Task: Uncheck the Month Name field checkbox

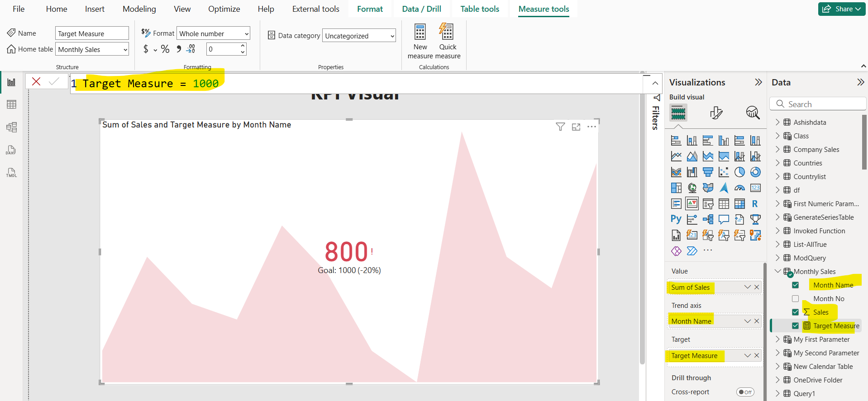Action: [x=795, y=285]
